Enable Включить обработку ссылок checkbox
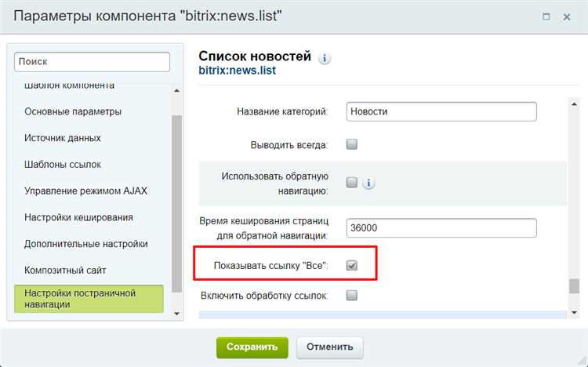 click(352, 296)
